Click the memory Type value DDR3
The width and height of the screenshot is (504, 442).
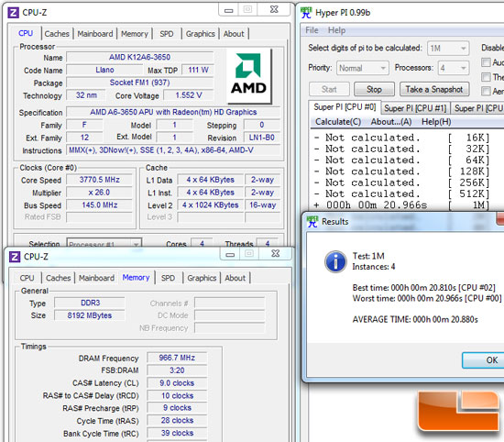(x=90, y=303)
